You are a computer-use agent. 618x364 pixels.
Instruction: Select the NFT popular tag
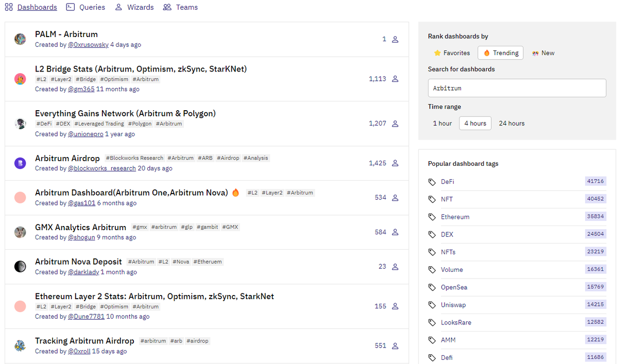pos(447,199)
